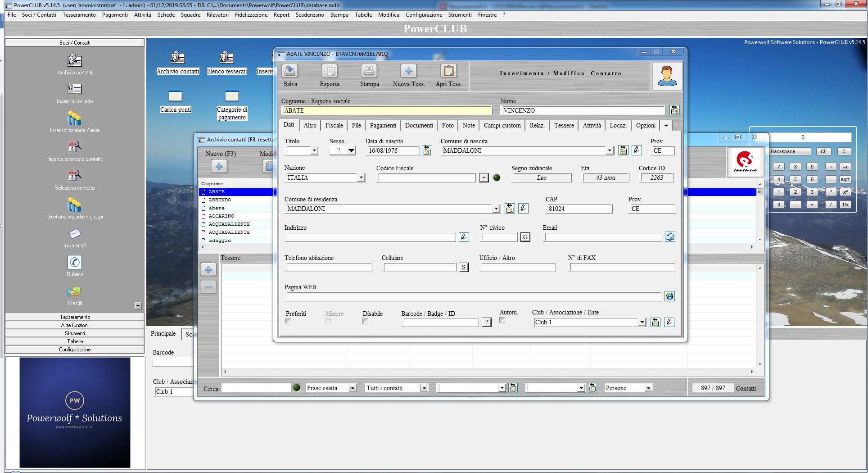Screen dimensions: 868x473
Task: Click the Salva save icon
Action: pos(290,71)
